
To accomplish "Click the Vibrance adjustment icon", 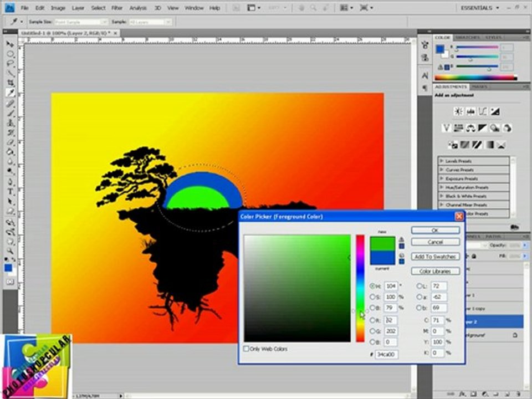I will [446, 128].
